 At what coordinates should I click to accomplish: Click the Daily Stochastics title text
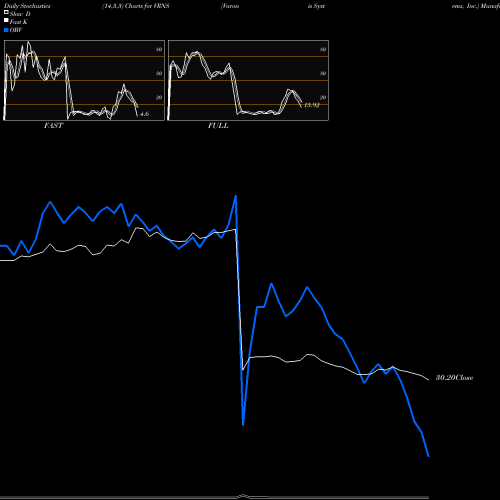coord(27,6)
